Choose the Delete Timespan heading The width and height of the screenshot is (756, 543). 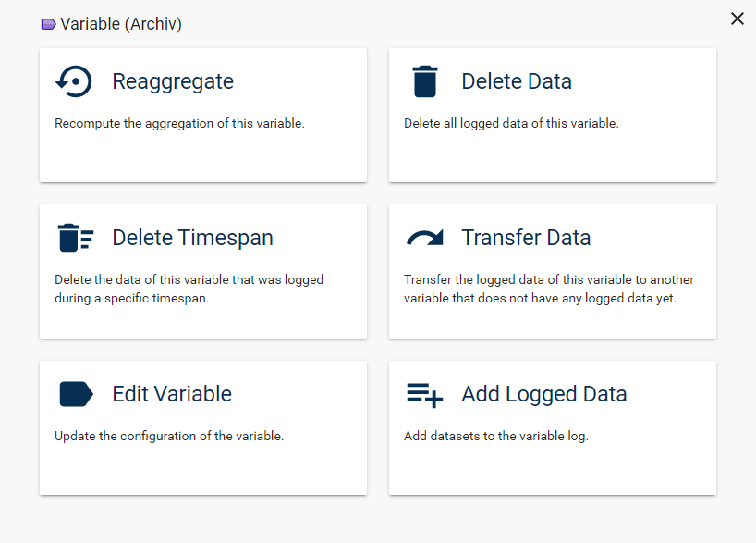click(x=192, y=238)
